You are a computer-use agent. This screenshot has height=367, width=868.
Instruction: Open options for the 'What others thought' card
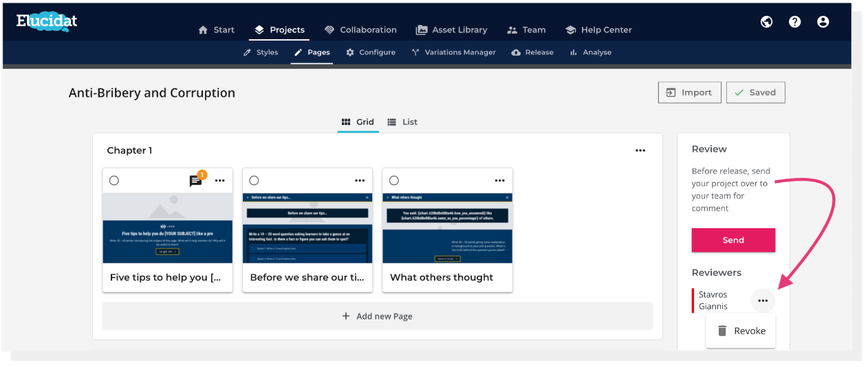click(500, 181)
